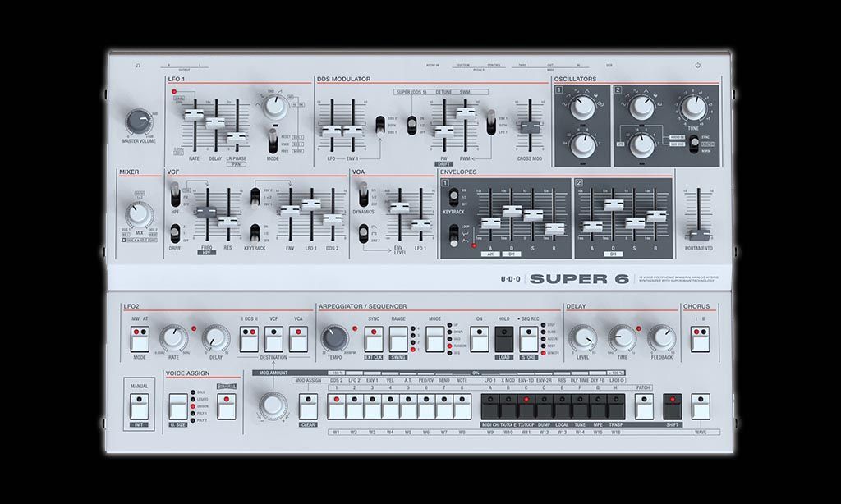This screenshot has width=841, height=504.
Task: Flip the PWM source ENV 1 / LFO 1 switch
Action: (491, 122)
